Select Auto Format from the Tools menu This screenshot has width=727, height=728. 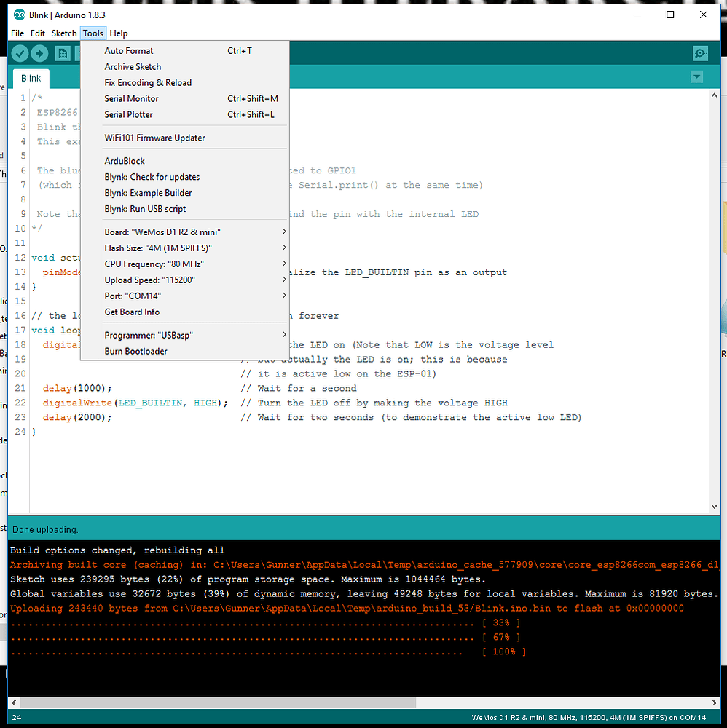(x=129, y=50)
